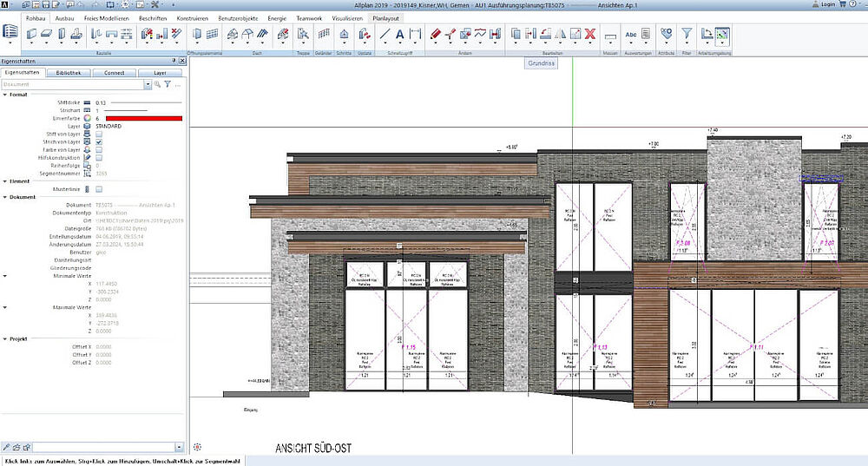This screenshot has height=466, width=868.
Task: Open the Layer palette tab
Action: pos(160,73)
